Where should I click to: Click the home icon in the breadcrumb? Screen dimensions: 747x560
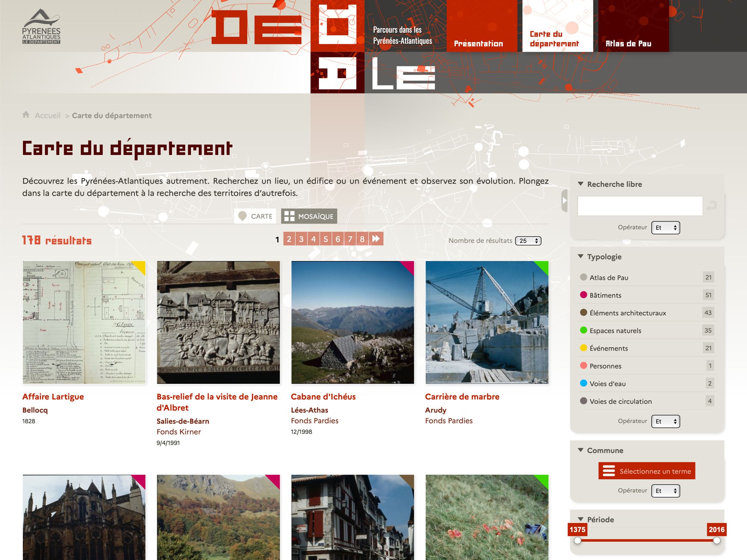coord(26,115)
